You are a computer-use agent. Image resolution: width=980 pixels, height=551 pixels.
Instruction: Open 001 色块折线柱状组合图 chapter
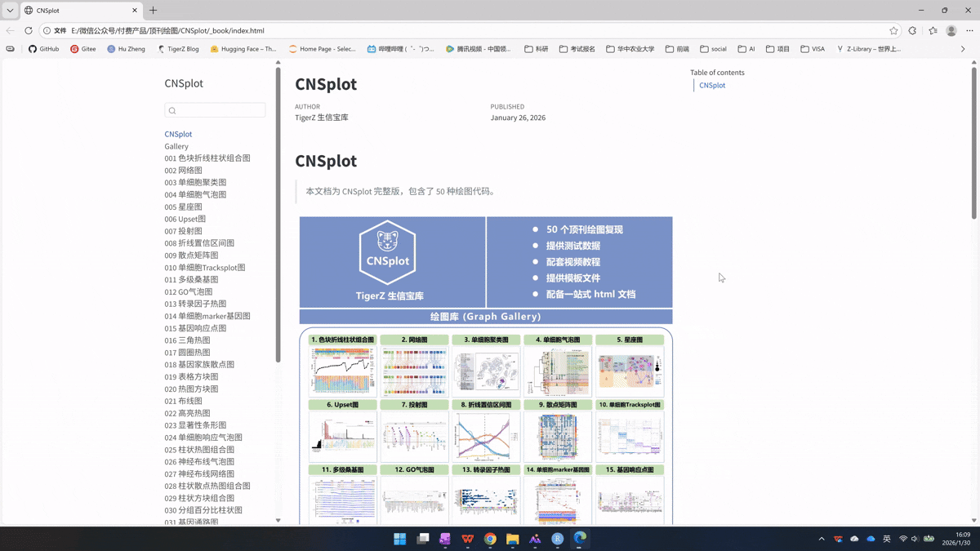[x=207, y=158]
